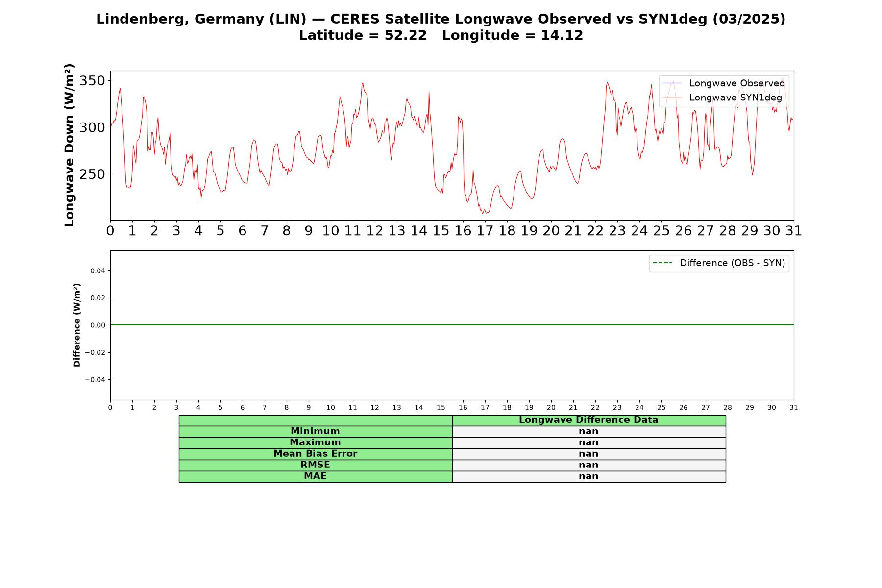
Task: Click the red SYN1deg legend line sample
Action: point(672,98)
